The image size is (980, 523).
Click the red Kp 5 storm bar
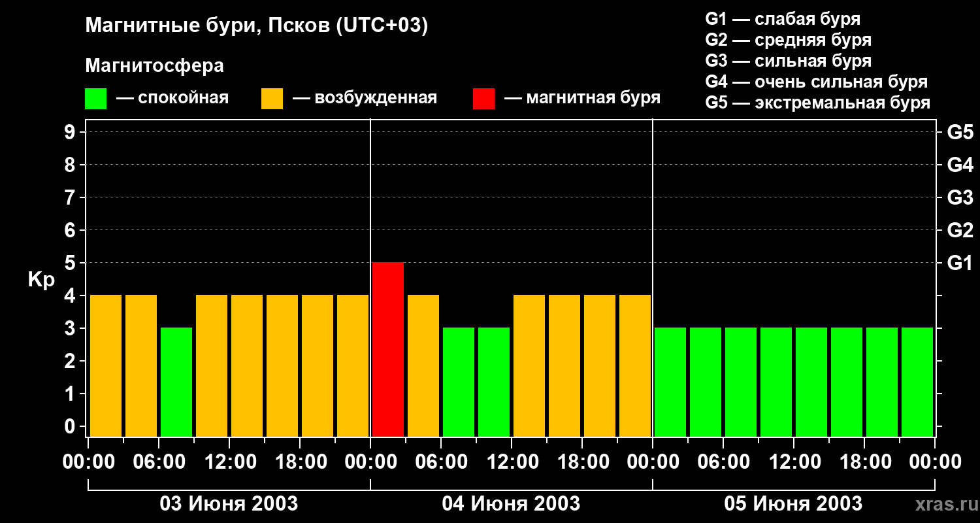coord(388,349)
